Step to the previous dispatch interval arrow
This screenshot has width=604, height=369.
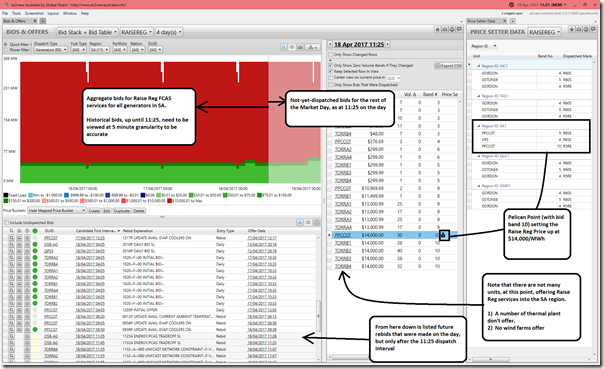click(330, 44)
